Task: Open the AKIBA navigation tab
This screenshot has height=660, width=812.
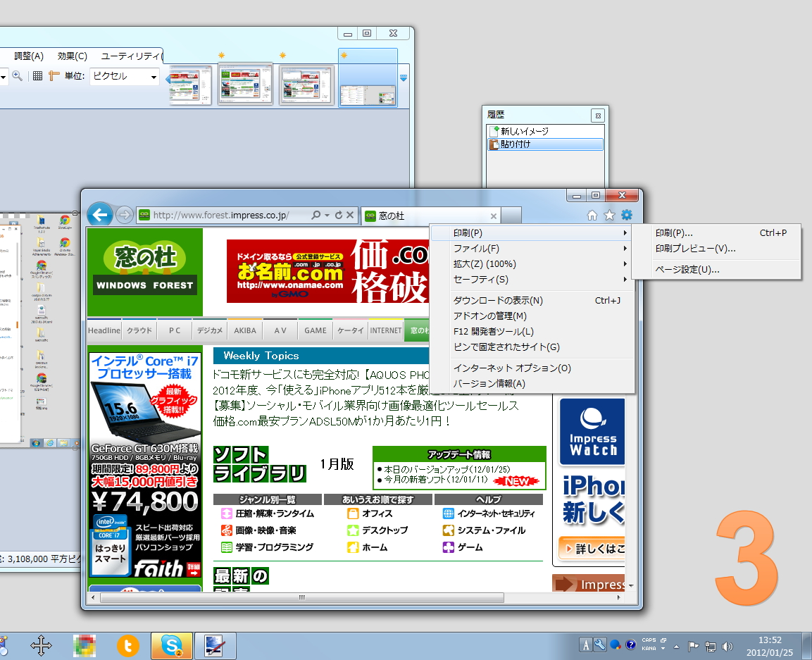Action: click(245, 330)
